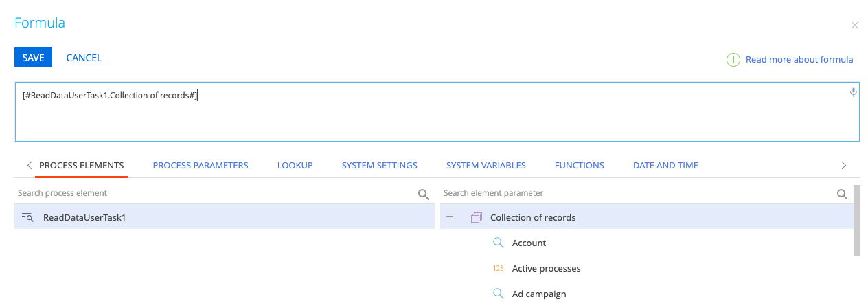
Task: Click the Account lookup icon
Action: [499, 243]
